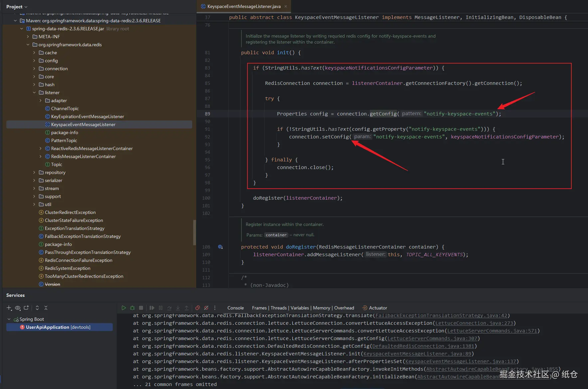The width and height of the screenshot is (588, 389).
Task: Collapse the Spring Boot services node
Action: 9,319
